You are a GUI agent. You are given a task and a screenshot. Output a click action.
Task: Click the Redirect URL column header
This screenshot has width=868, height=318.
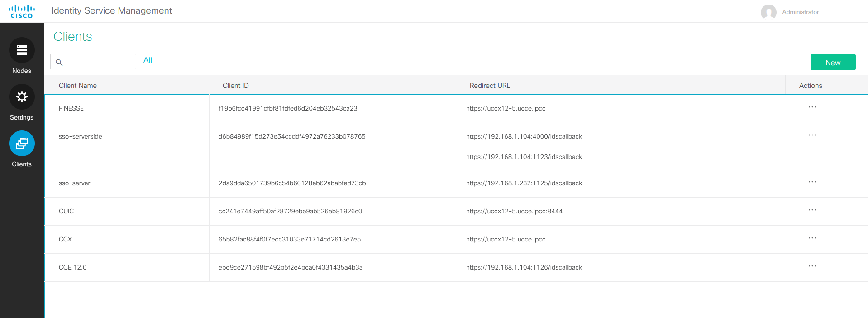[490, 86]
